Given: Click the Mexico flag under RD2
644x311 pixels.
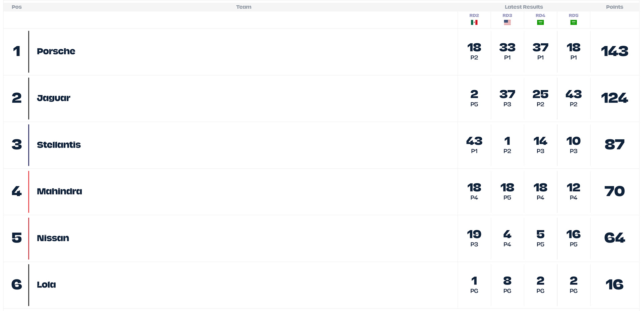Looking at the screenshot, I should pos(474,23).
